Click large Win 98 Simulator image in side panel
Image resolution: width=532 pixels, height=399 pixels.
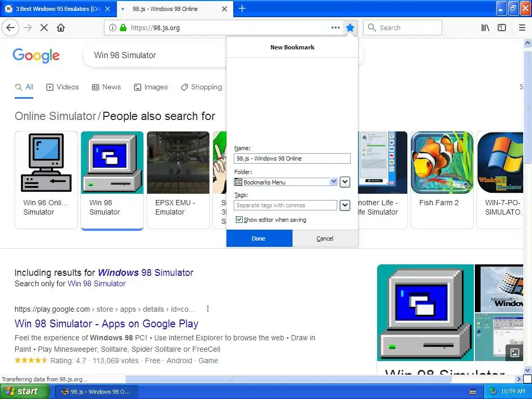pos(425,312)
